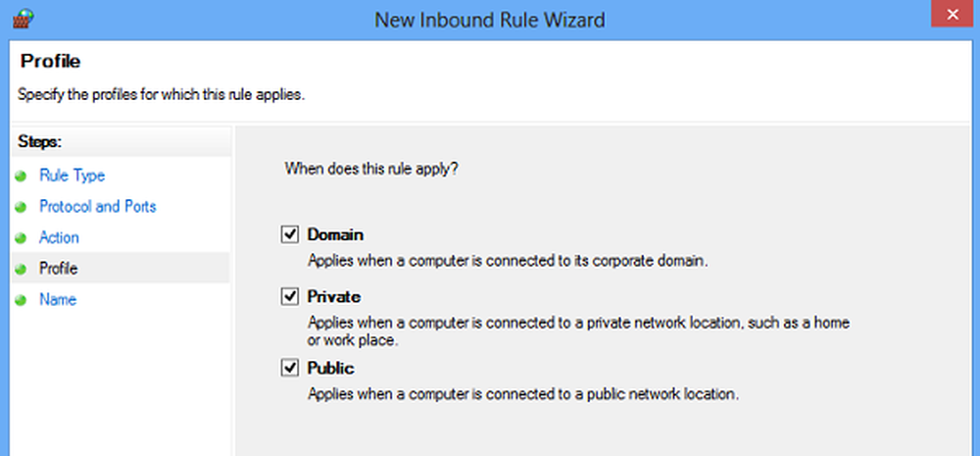Click green bullet beside Protocol and Ports
The height and width of the screenshot is (456, 980).
coord(22,207)
